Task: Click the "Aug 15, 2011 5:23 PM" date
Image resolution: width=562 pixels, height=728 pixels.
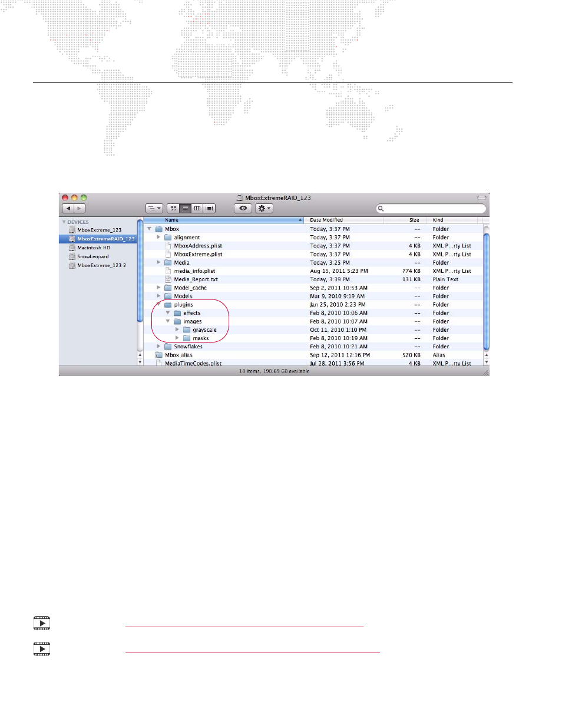Action: (339, 271)
